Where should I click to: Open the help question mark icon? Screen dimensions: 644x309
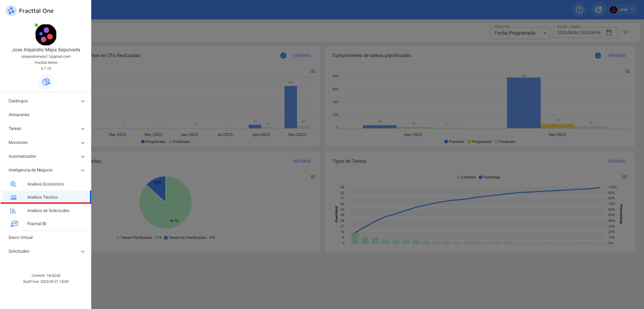tap(579, 10)
